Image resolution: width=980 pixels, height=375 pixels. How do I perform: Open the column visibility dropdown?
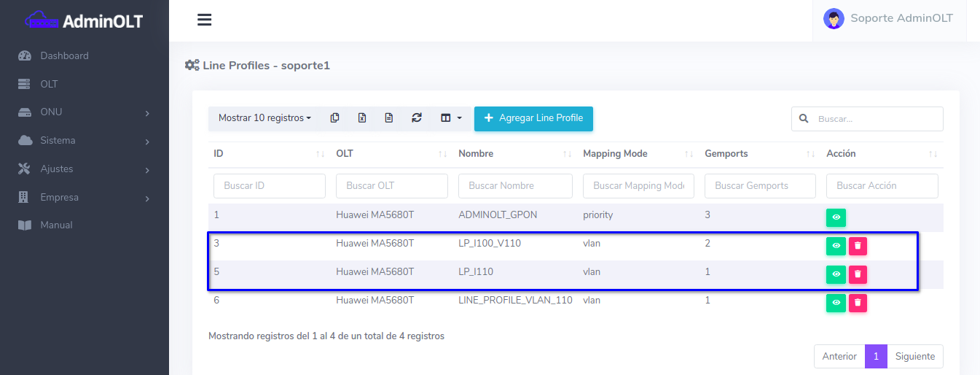pos(451,118)
